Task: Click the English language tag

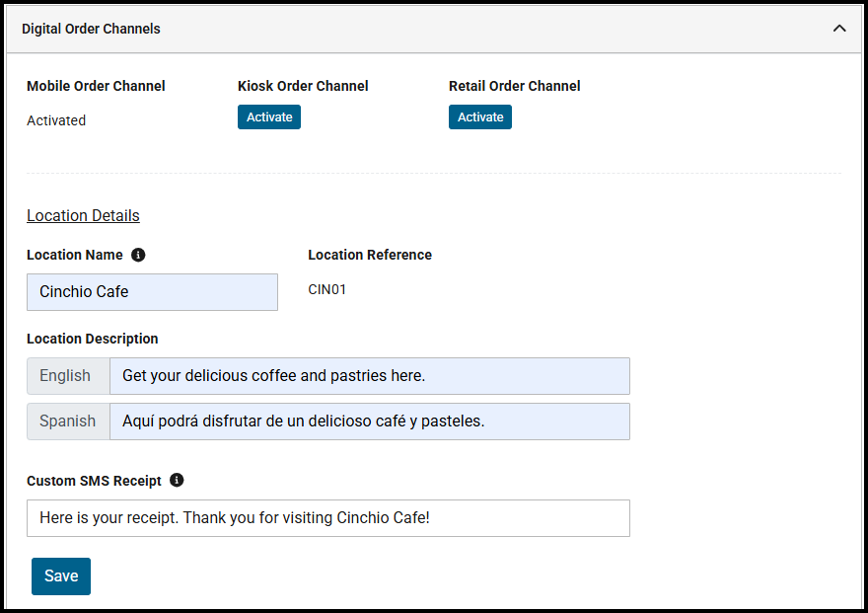Action: [69, 376]
